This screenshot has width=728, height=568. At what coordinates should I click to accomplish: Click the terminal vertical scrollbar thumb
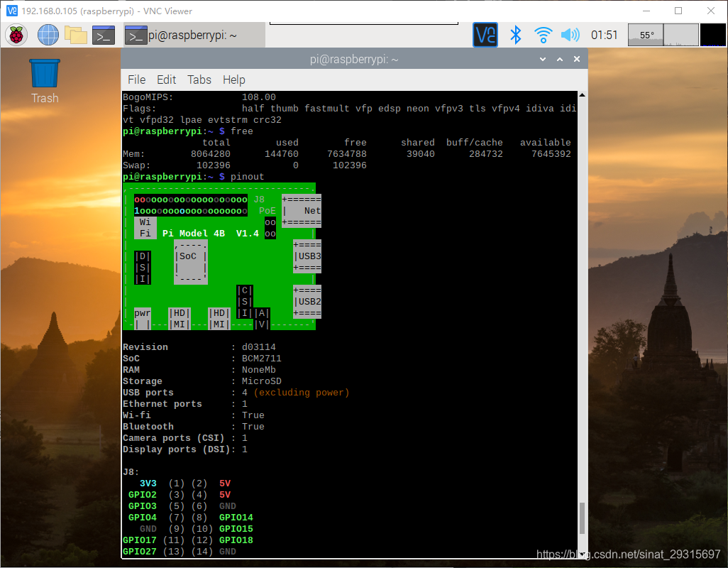(582, 518)
